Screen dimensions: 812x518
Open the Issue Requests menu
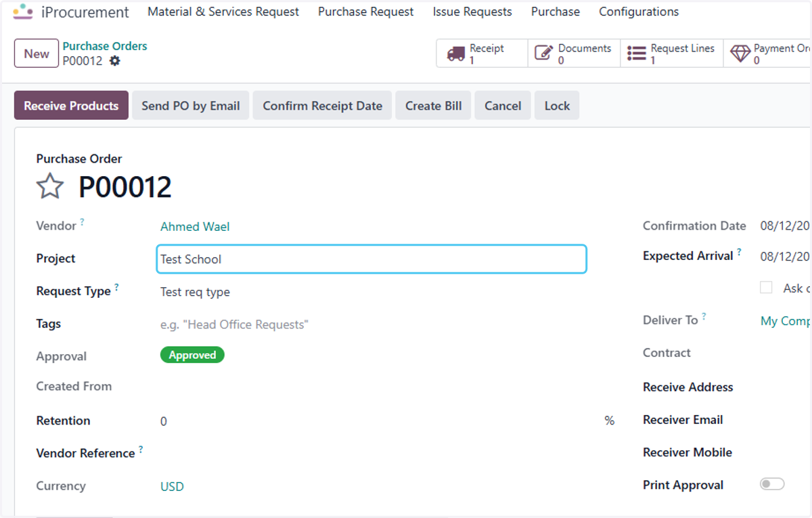(x=472, y=12)
